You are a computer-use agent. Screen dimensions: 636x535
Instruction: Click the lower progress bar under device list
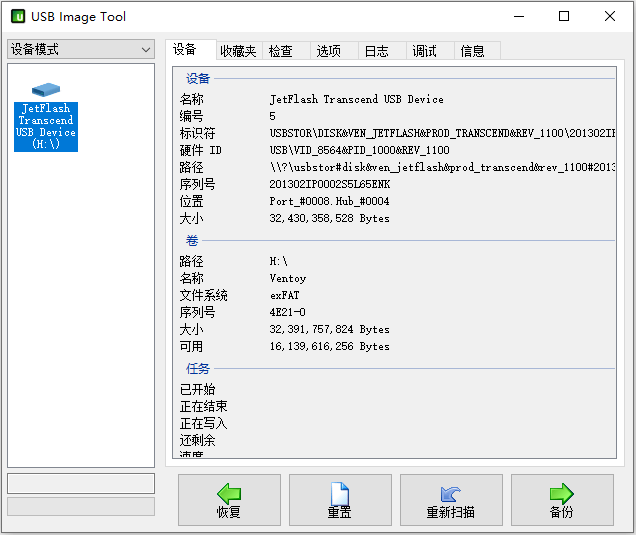pyautogui.click(x=81, y=507)
